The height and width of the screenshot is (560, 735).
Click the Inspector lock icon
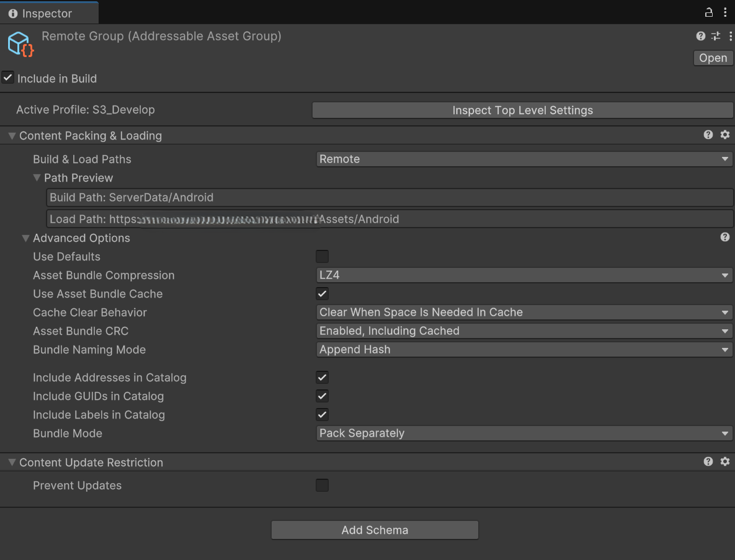[x=709, y=12]
